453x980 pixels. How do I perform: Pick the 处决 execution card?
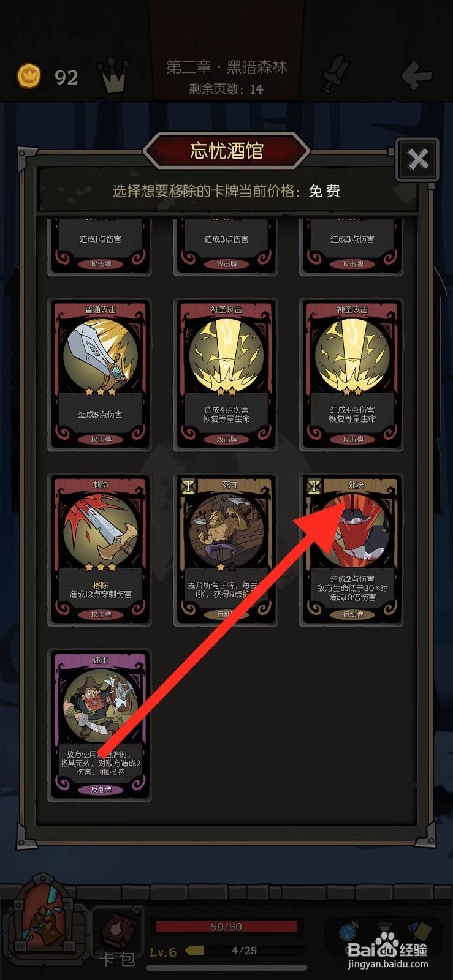352,549
